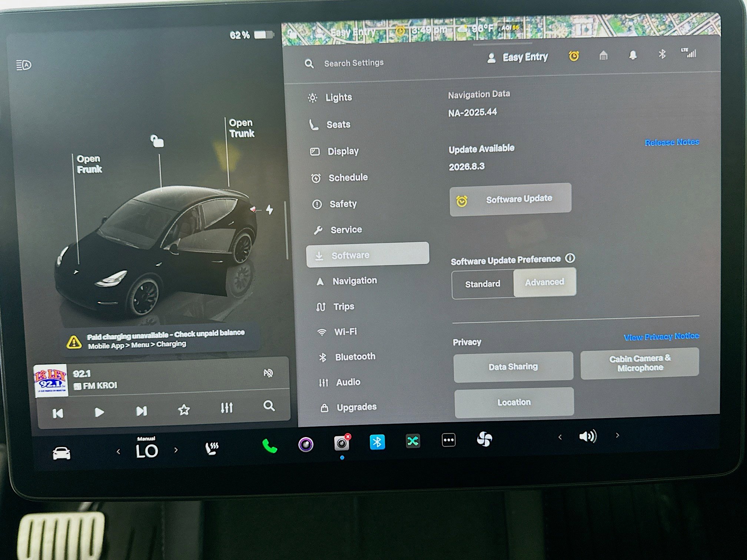Open Data Sharing settings
This screenshot has width=747, height=560.
(513, 367)
